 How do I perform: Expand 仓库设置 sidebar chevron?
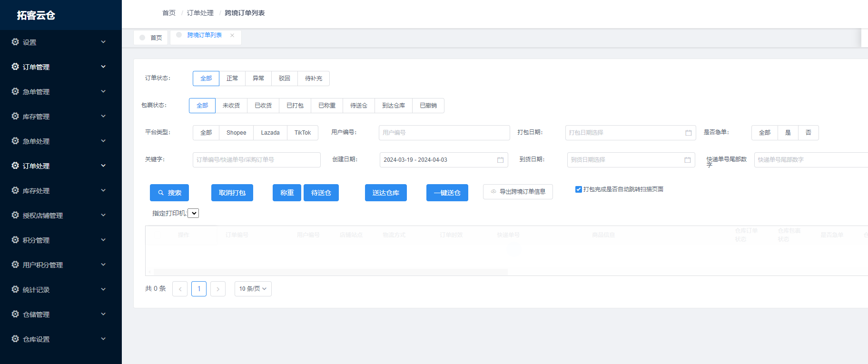point(103,339)
